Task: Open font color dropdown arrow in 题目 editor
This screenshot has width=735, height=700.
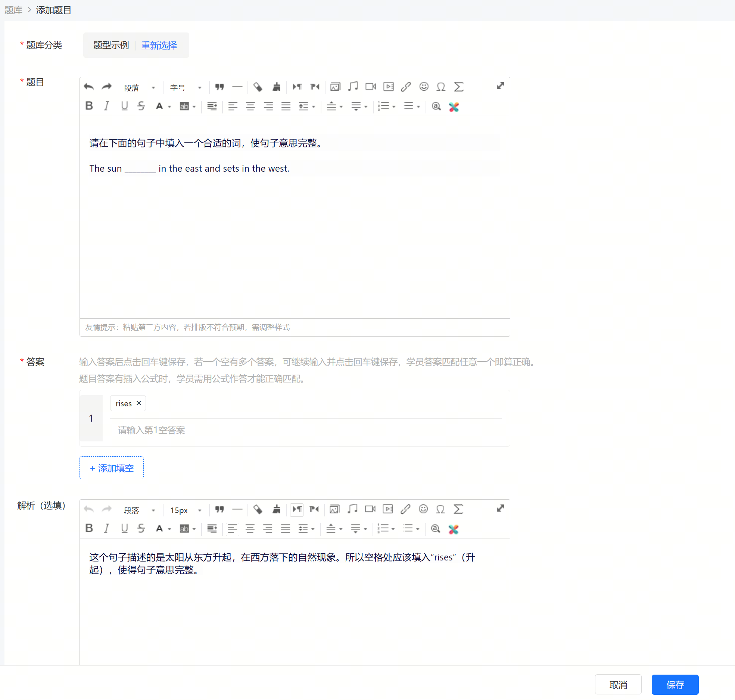Action: (x=170, y=107)
